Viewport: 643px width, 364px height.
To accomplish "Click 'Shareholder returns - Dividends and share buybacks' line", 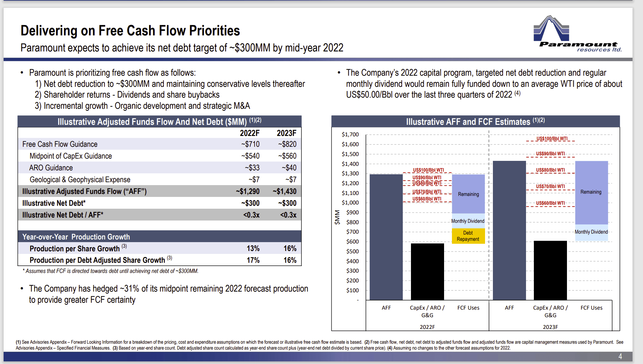I will click(127, 95).
